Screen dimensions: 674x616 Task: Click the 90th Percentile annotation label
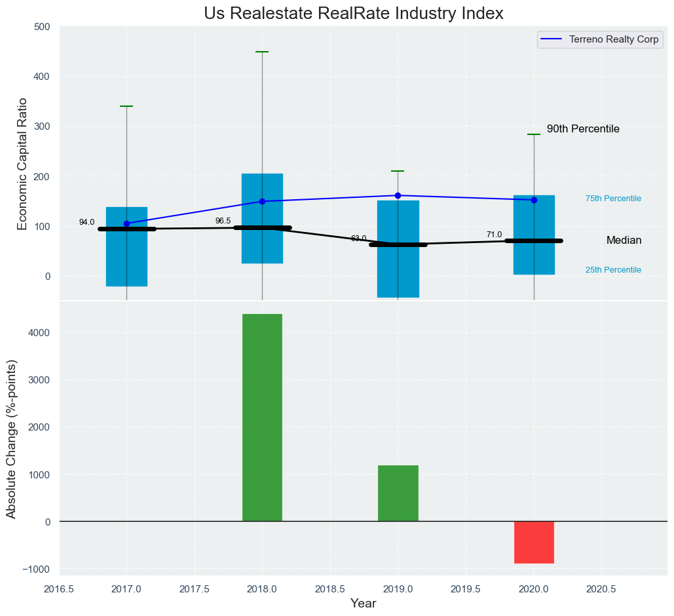click(x=583, y=129)
